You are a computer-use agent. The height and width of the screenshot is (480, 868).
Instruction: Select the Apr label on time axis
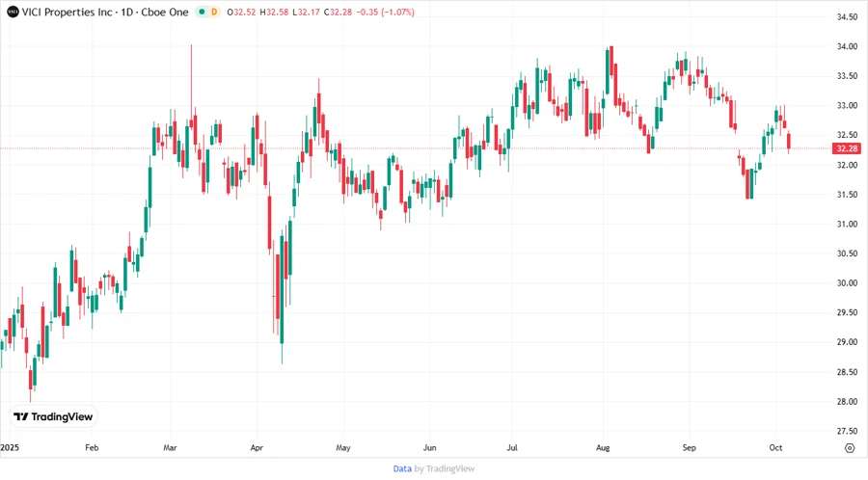257,448
